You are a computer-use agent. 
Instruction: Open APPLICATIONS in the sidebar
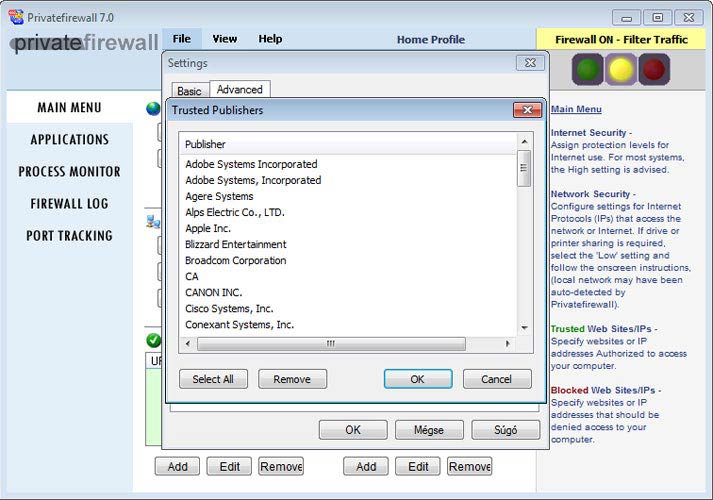tap(70, 140)
